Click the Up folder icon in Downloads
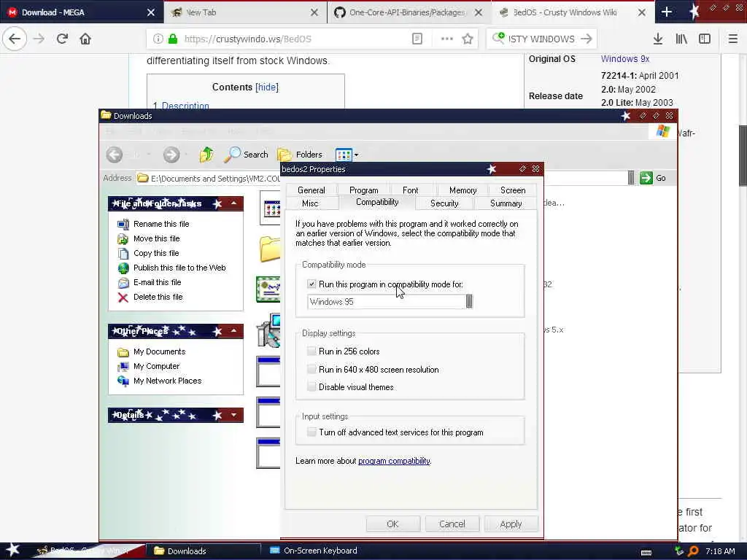747x560 pixels. (x=206, y=155)
